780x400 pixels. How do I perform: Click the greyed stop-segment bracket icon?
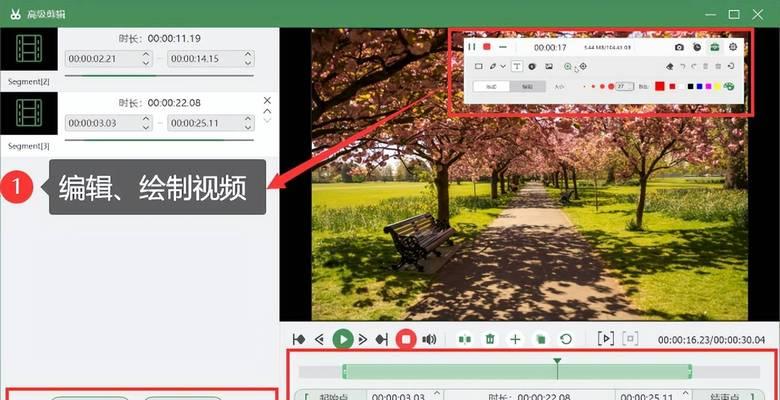coord(630,339)
